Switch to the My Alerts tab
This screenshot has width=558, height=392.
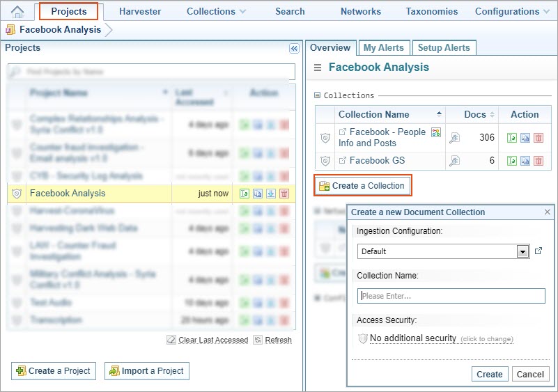[x=383, y=47]
